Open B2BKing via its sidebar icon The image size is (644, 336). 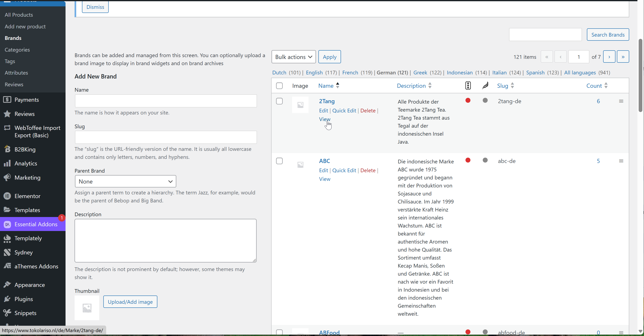pyautogui.click(x=7, y=149)
